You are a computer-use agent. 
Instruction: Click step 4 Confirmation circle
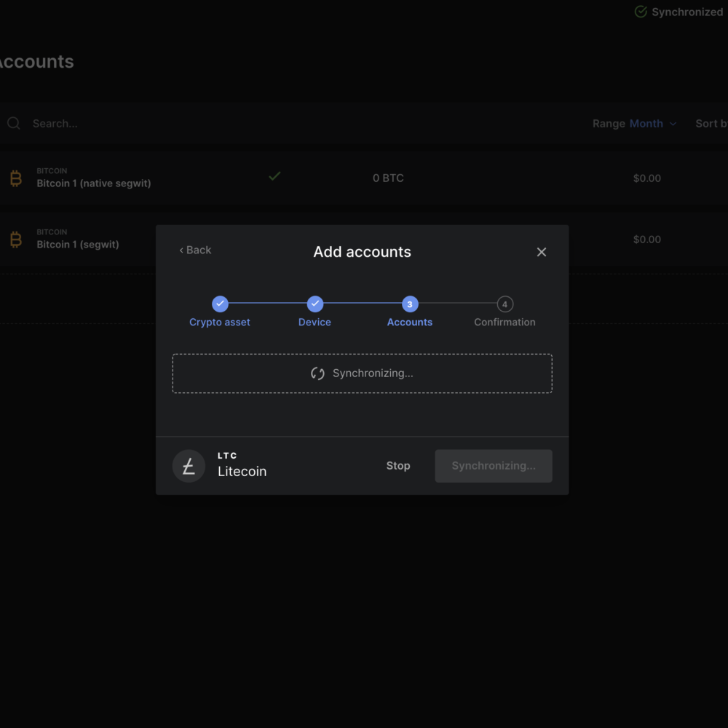point(505,304)
